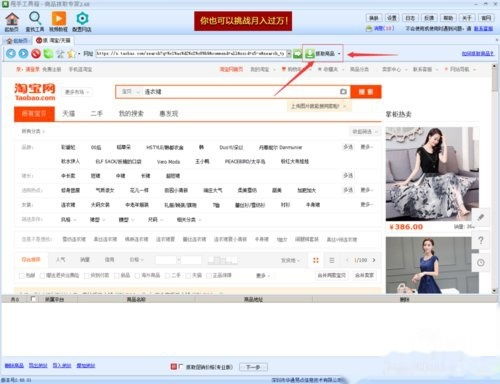Switch to grid view icon in sort bar

tap(316, 260)
